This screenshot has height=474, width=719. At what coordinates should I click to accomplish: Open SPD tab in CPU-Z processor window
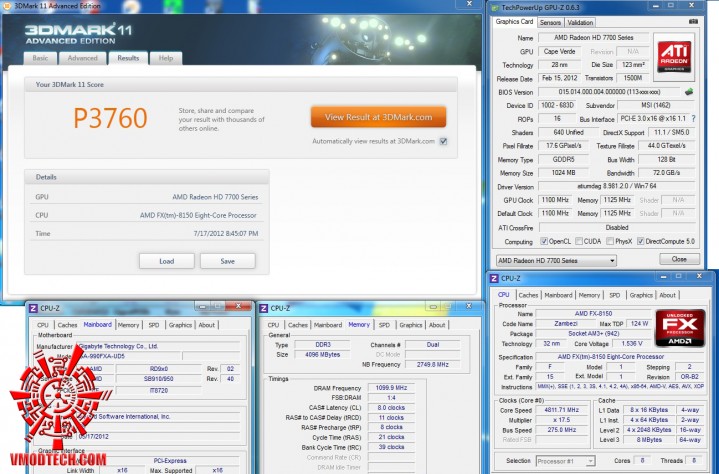click(615, 295)
